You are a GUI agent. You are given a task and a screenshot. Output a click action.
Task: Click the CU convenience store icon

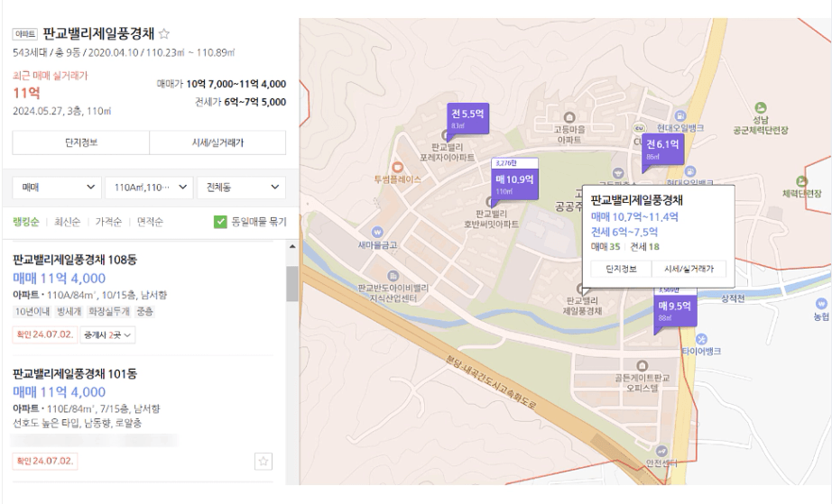click(638, 128)
